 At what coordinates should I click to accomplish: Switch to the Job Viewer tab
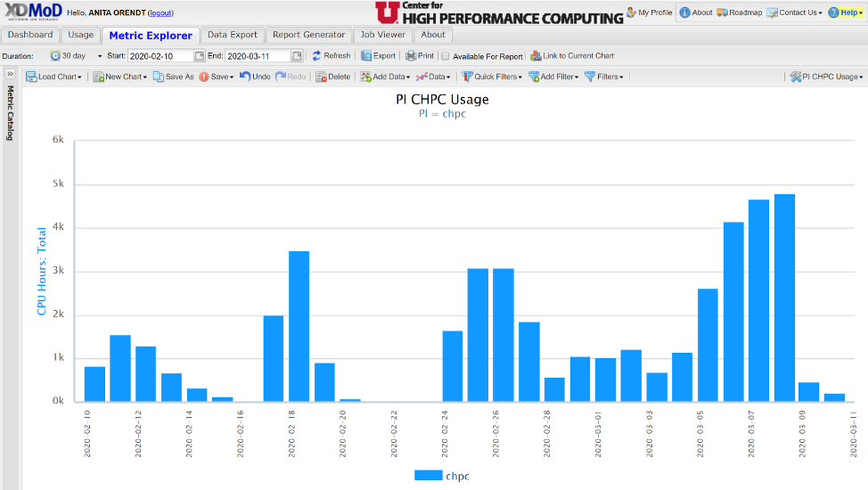point(381,35)
